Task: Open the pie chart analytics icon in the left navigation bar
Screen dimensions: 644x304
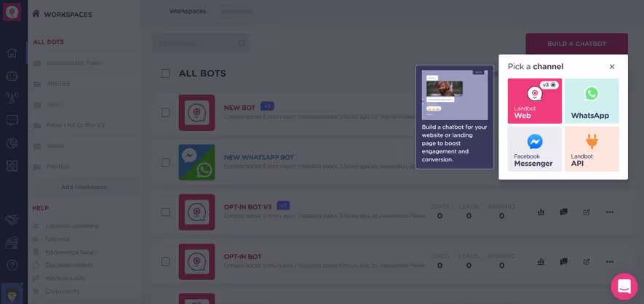Action: click(12, 143)
